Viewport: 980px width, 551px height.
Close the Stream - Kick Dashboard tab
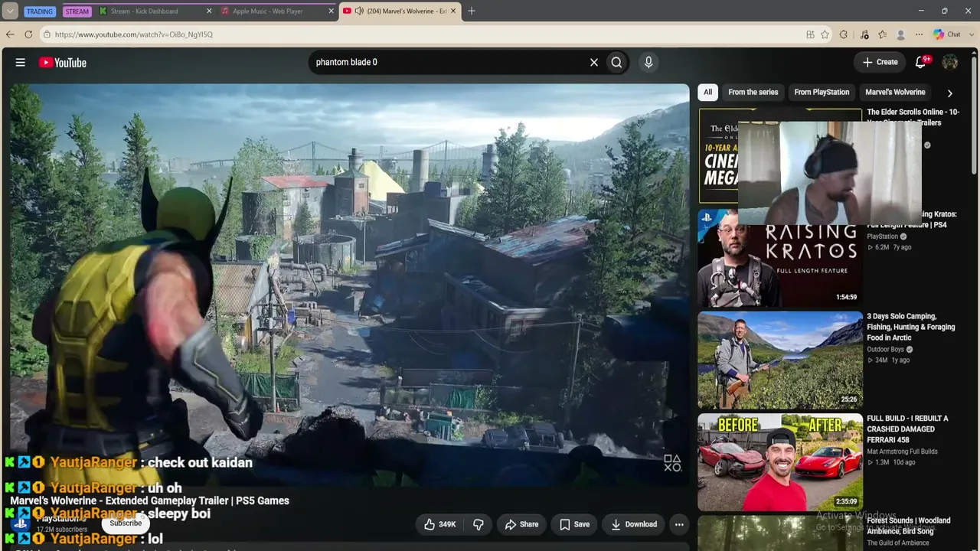pyautogui.click(x=210, y=11)
